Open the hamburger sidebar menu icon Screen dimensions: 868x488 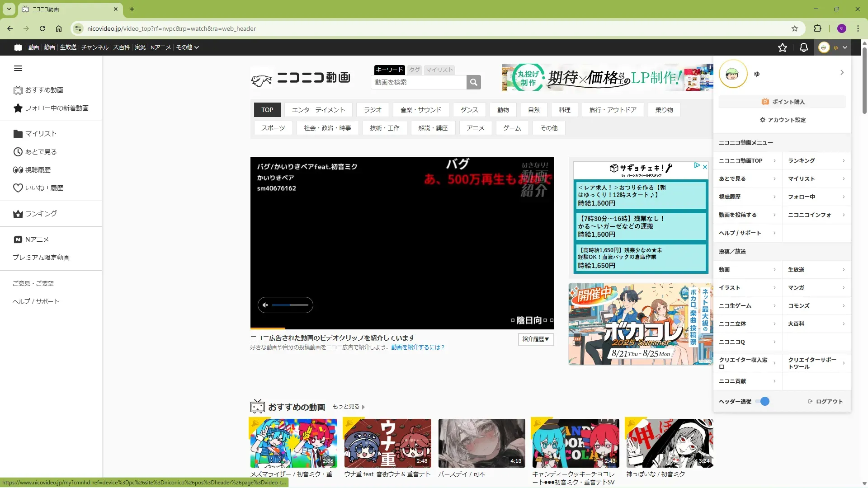tap(18, 68)
